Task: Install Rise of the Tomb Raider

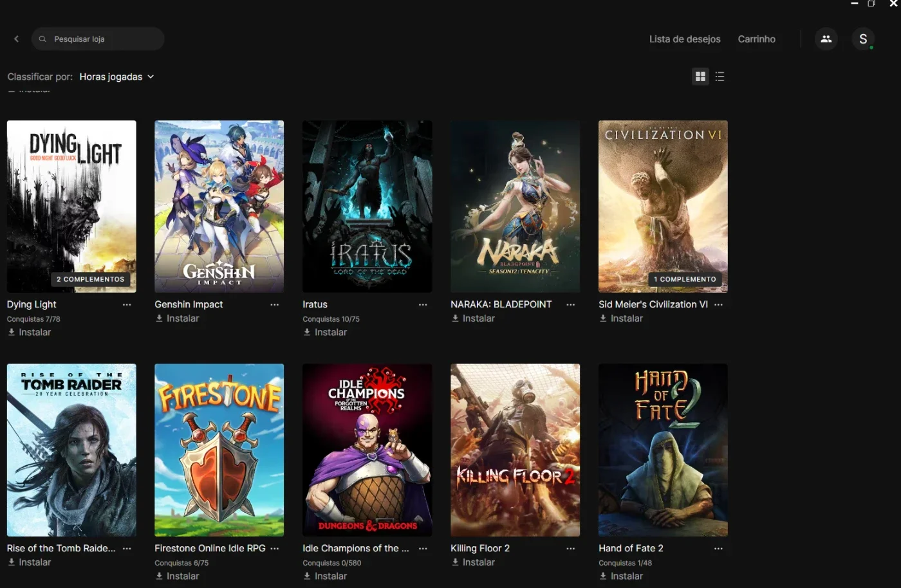Action: tap(29, 562)
